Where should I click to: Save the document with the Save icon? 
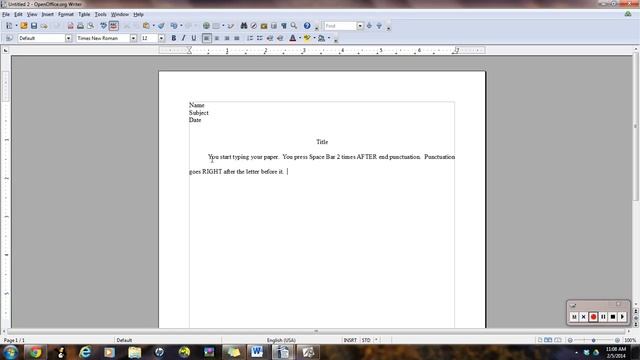[34, 26]
